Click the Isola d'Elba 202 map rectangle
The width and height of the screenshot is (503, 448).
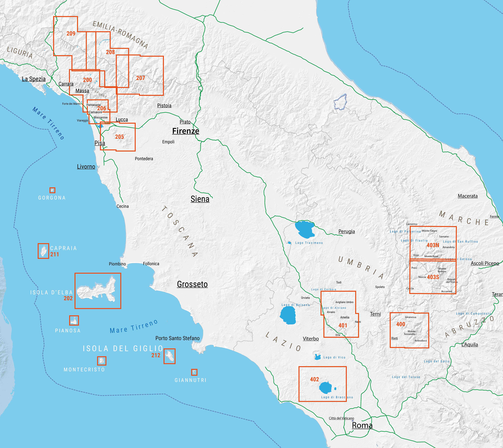[98, 291]
